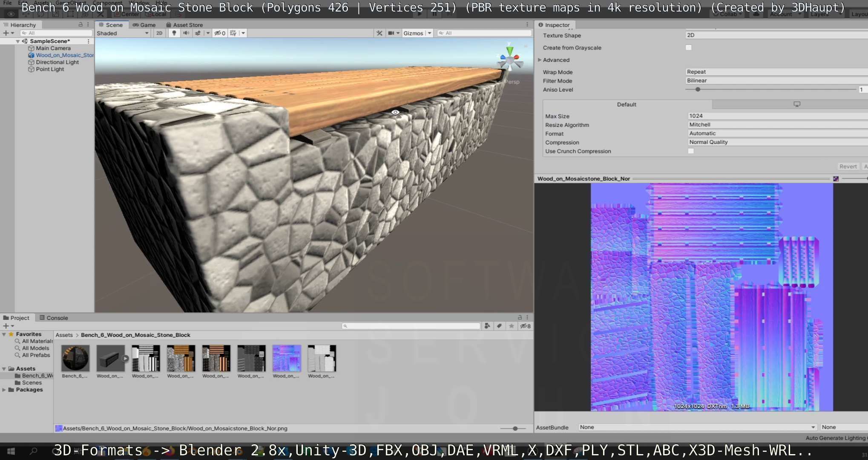Select normal map texture thumbnail in Project
The width and height of the screenshot is (868, 460).
(286, 359)
